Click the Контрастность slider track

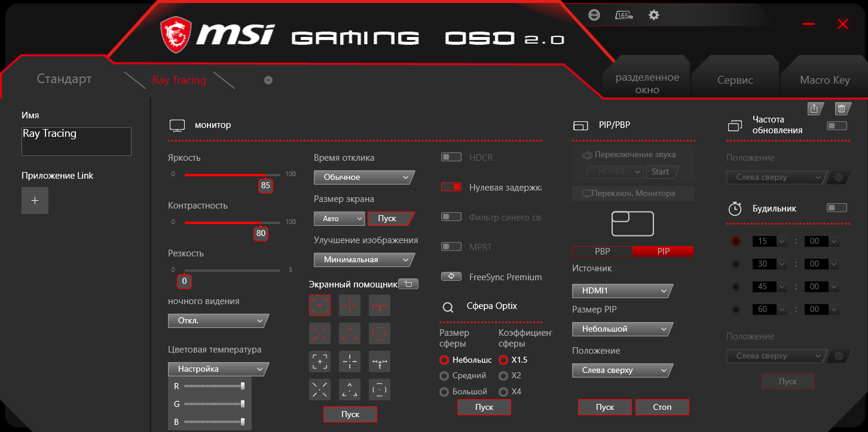[x=232, y=223]
